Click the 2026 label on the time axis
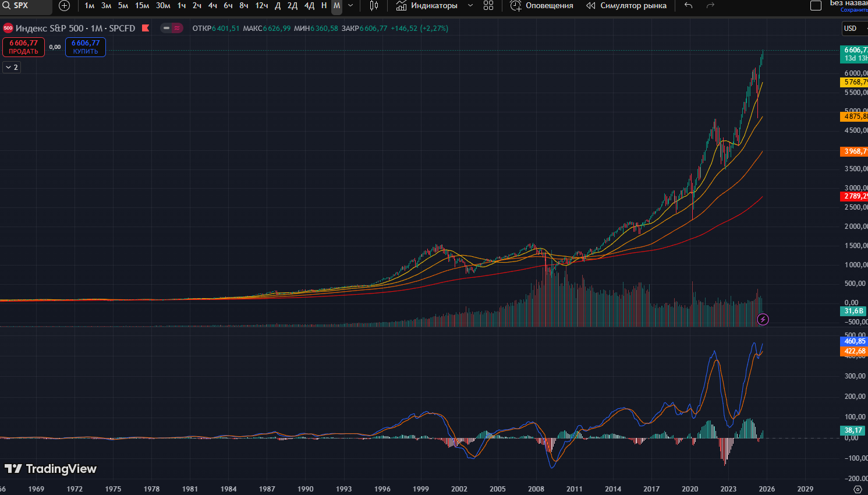868x495 pixels. tap(767, 489)
